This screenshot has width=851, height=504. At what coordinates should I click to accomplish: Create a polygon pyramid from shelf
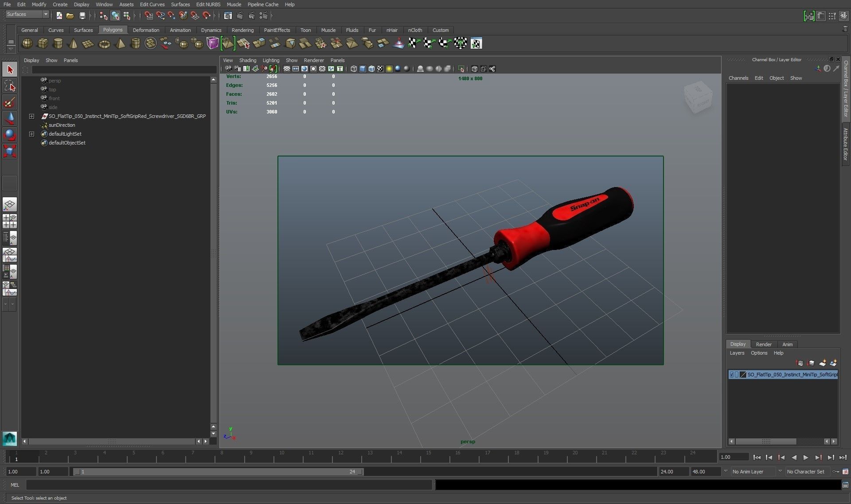pyautogui.click(x=120, y=43)
